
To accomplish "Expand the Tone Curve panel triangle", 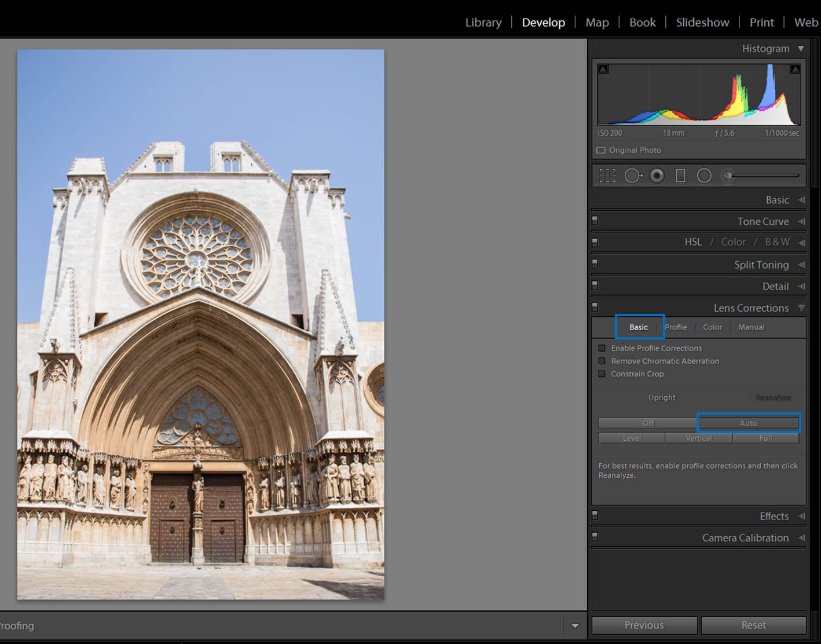I will pyautogui.click(x=801, y=221).
